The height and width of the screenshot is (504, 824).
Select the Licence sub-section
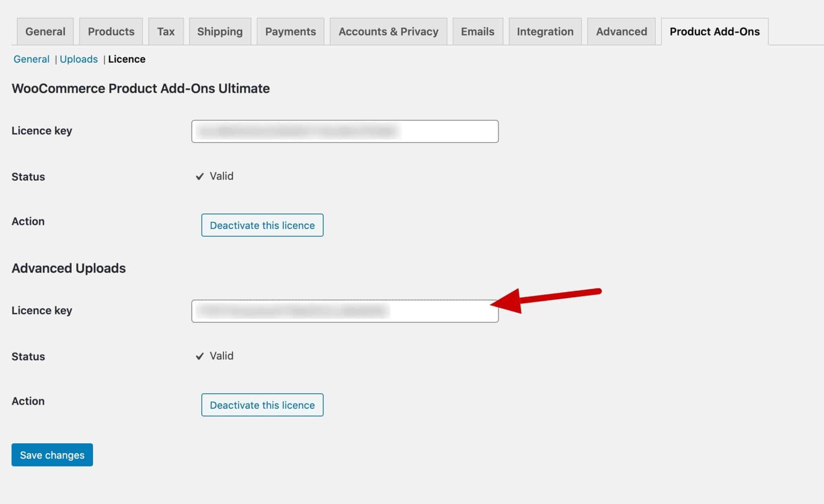[127, 59]
